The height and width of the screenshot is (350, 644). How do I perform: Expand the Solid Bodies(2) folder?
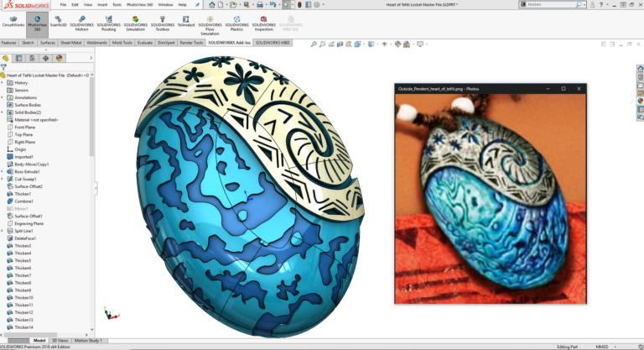[3, 112]
